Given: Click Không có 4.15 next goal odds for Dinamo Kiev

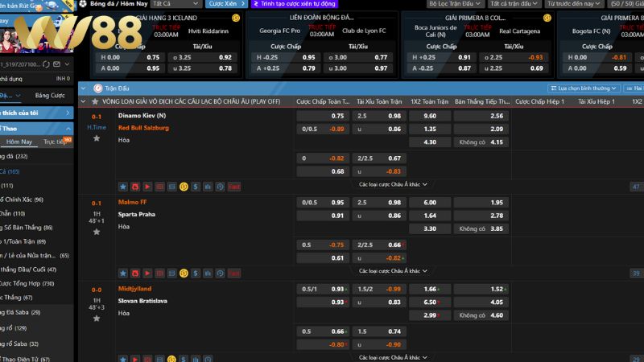Looking at the screenshot, I should 481,142.
